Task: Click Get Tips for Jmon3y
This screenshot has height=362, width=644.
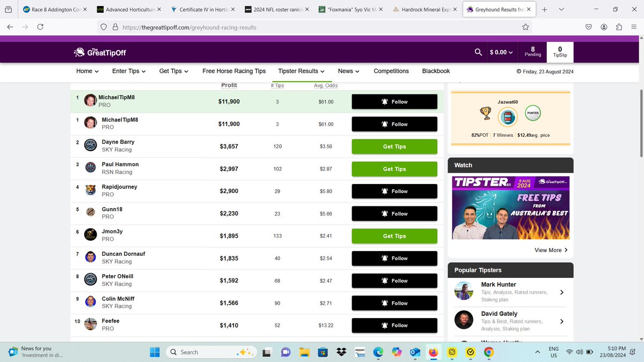Action: click(394, 236)
